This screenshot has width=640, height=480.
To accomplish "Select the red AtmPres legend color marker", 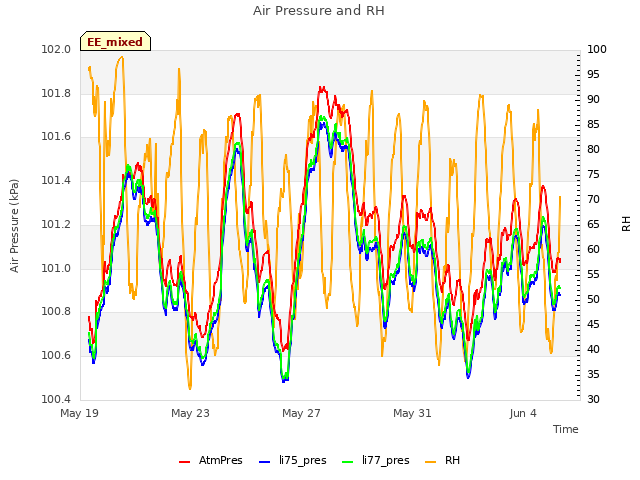I will [184, 462].
